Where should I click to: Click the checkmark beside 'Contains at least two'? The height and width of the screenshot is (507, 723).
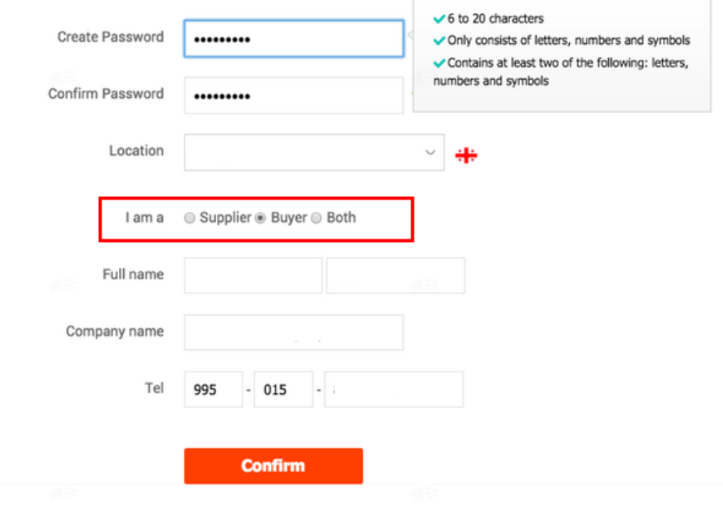point(439,63)
